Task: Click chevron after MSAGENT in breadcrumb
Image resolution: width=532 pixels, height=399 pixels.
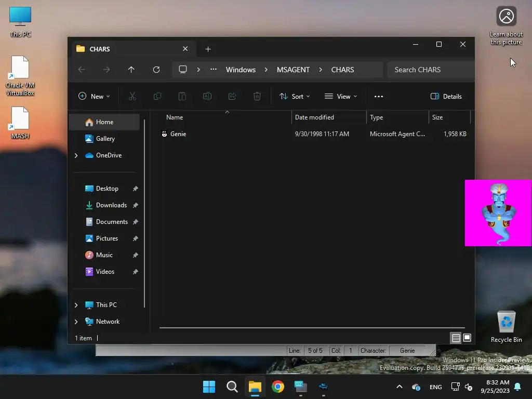Action: pos(321,70)
